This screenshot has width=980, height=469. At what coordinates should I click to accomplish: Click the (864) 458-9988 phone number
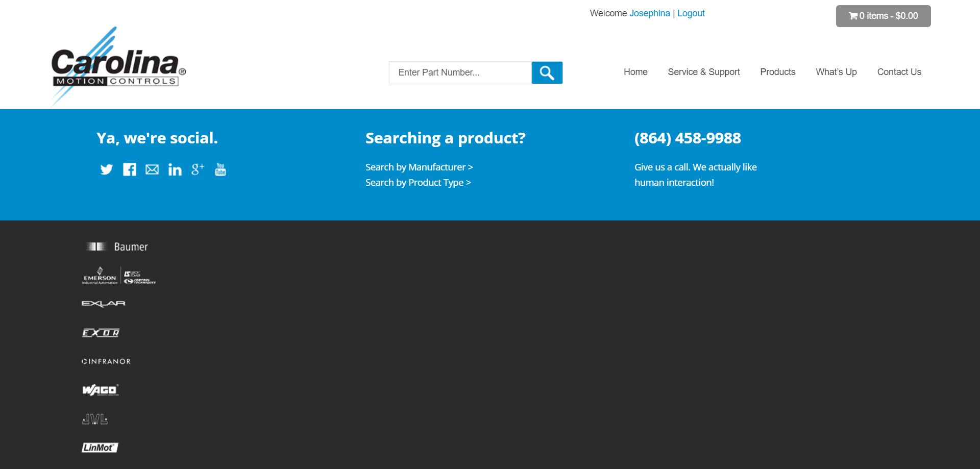[688, 138]
